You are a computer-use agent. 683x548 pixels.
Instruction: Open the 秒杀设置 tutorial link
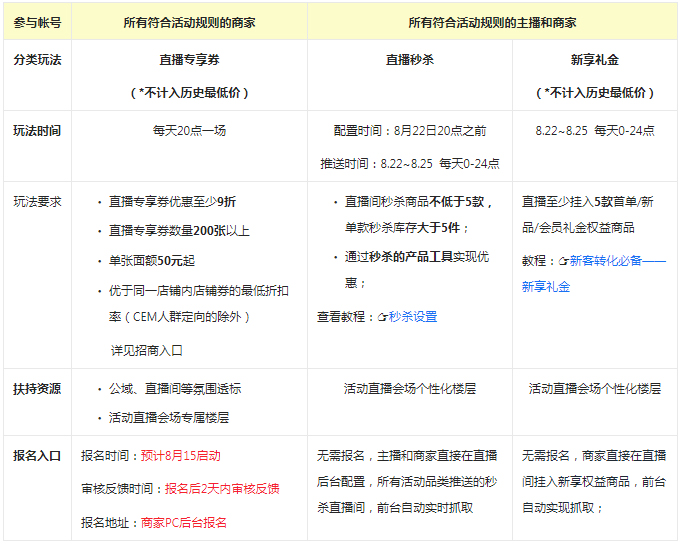[413, 317]
